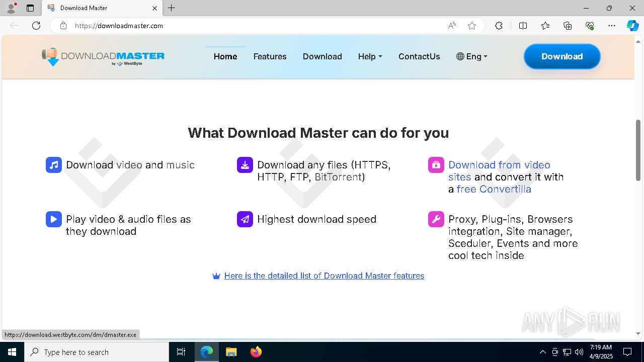This screenshot has height=362, width=644.
Task: Refresh the page with the reload icon
Action: coord(36,26)
